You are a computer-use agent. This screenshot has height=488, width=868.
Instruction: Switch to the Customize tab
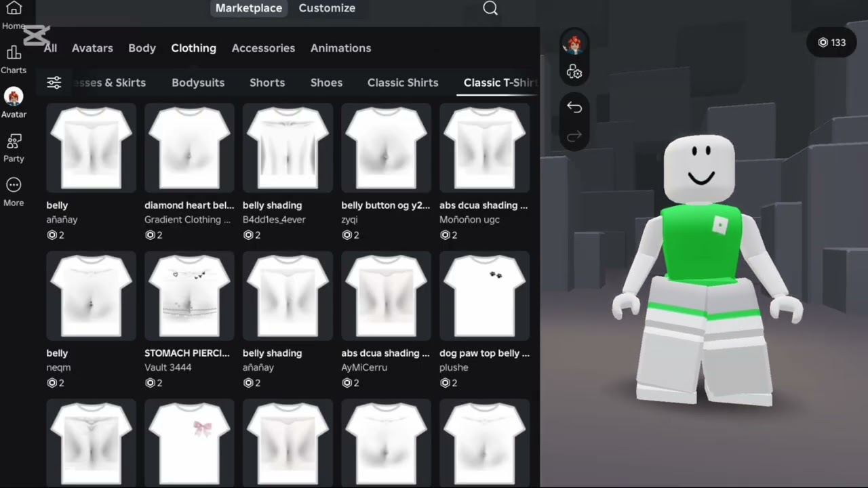(327, 8)
